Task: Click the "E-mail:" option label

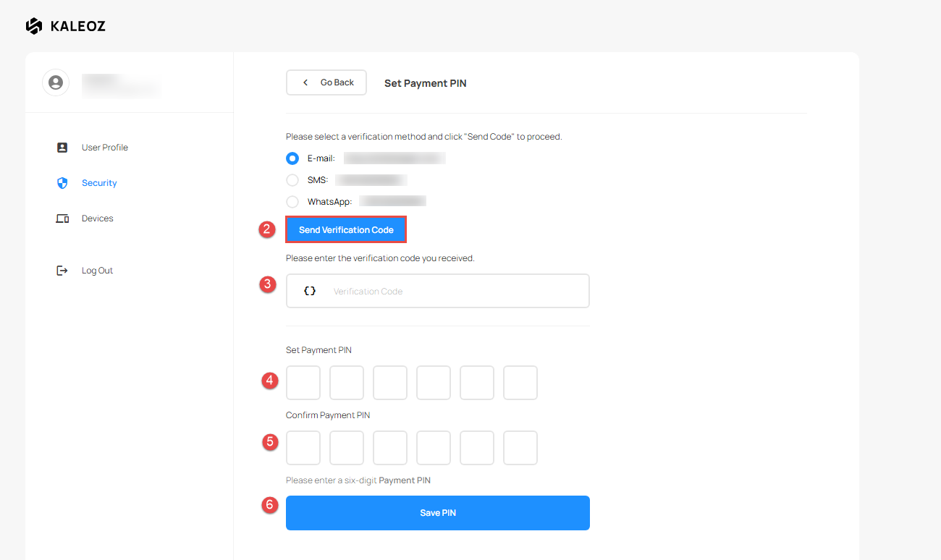Action: 321,158
